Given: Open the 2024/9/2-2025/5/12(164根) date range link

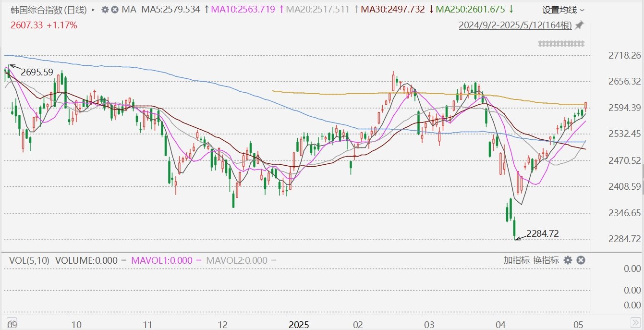Looking at the screenshot, I should coord(515,25).
